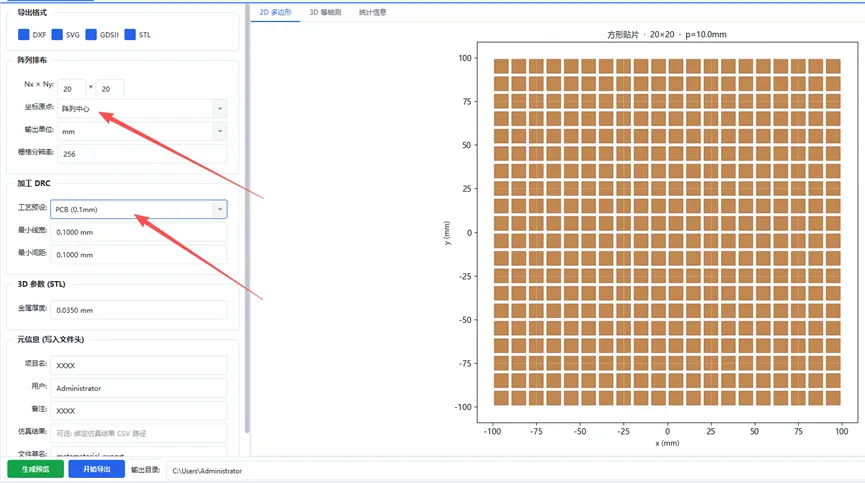This screenshot has height=483, width=865.
Task: Click the 3D 参数 (STL) section heading
Action: 41,284
